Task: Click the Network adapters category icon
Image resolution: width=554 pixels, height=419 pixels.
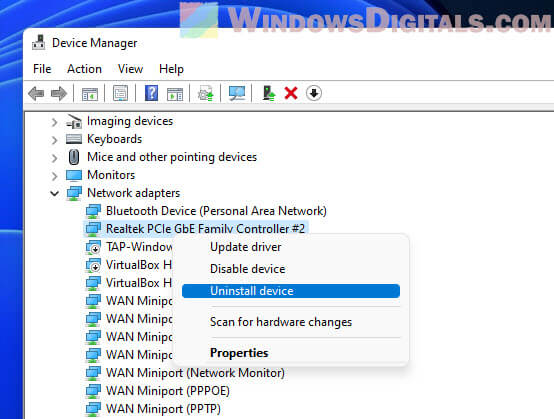Action: (74, 193)
